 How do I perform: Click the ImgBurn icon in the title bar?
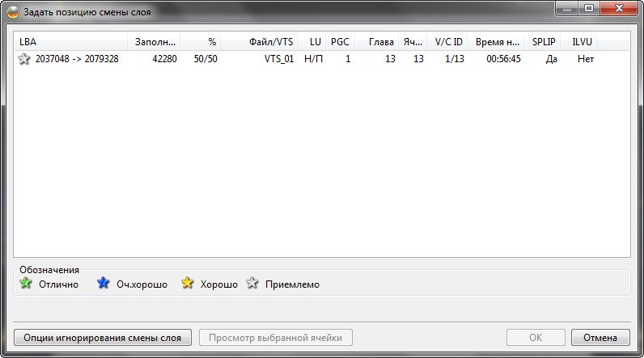click(x=13, y=12)
